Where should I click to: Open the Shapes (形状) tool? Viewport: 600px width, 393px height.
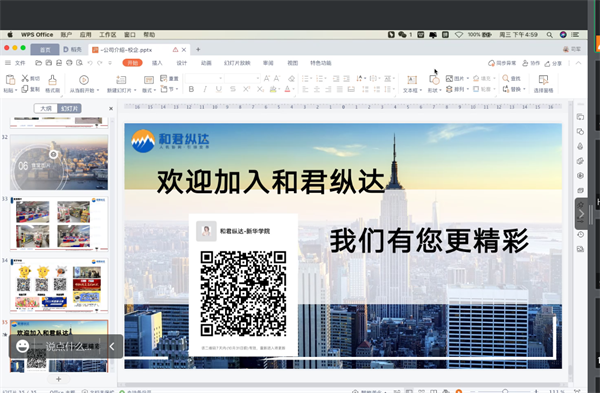click(x=434, y=80)
